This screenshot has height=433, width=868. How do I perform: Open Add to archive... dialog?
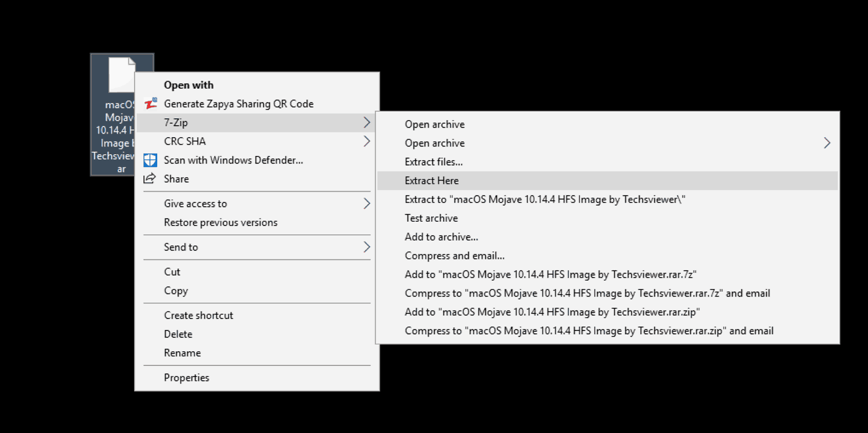(x=441, y=237)
